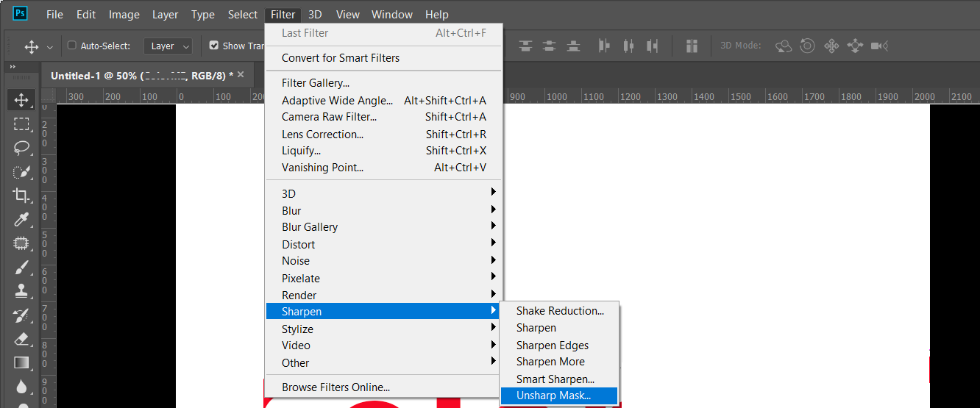The height and width of the screenshot is (408, 980).
Task: Choose the Eyedropper tool
Action: (21, 220)
